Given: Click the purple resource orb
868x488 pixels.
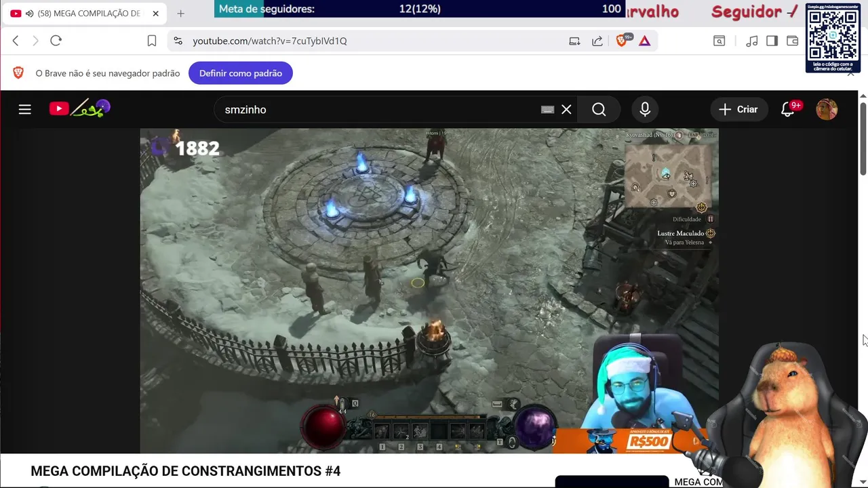Looking at the screenshot, I should [535, 427].
